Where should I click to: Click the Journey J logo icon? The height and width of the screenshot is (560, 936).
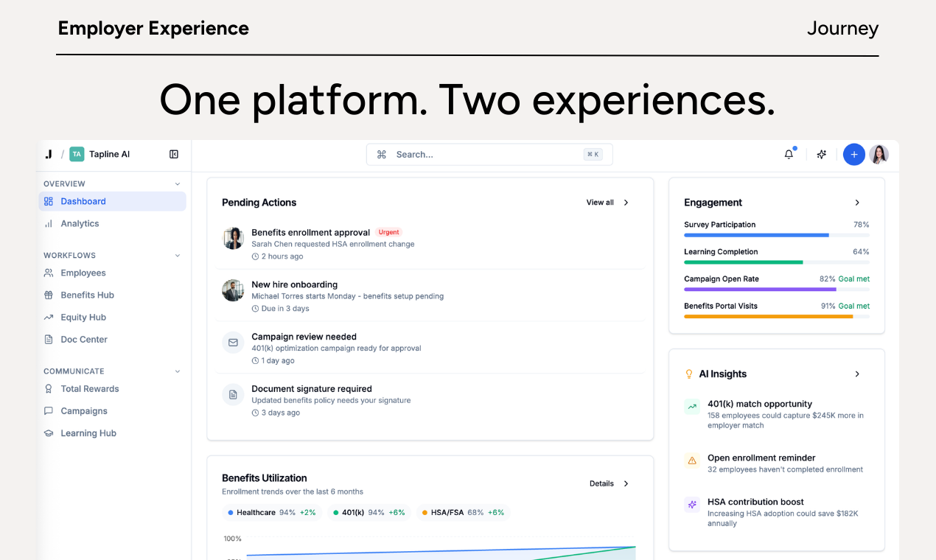[x=49, y=154]
